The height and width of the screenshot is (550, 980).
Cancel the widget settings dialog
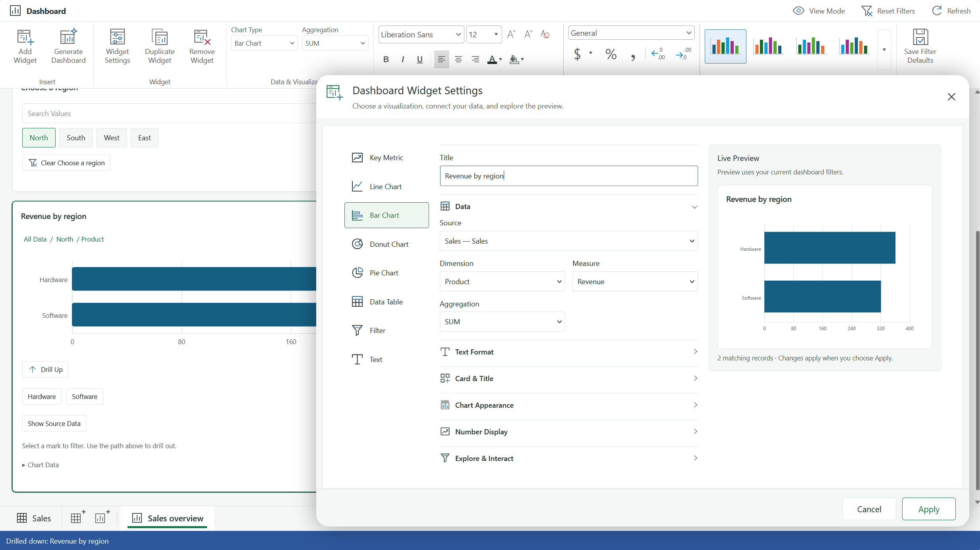click(869, 509)
